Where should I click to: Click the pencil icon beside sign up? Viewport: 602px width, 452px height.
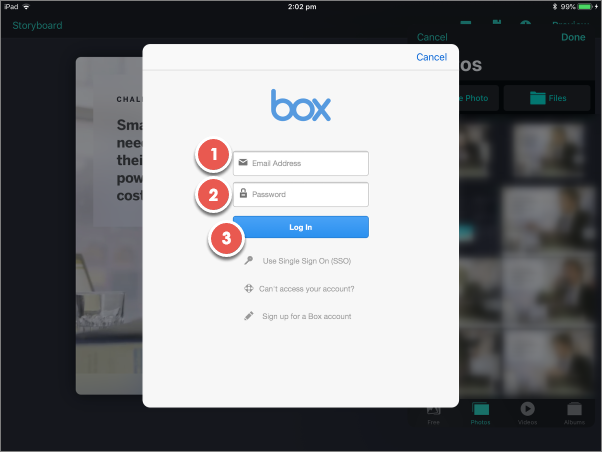point(249,316)
